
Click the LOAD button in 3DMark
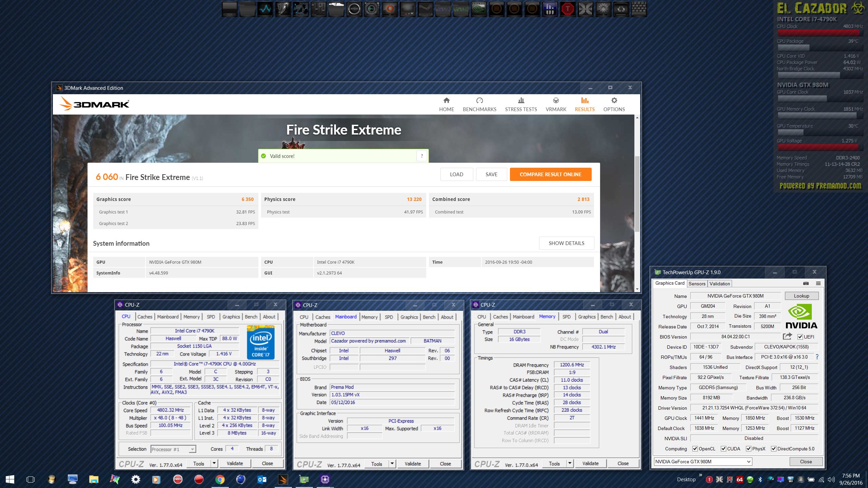456,174
